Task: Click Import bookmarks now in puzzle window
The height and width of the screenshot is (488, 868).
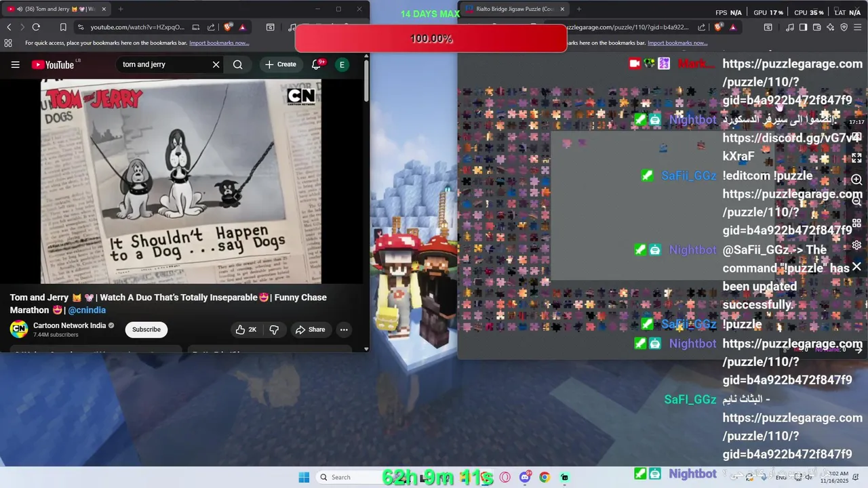Action: [677, 43]
